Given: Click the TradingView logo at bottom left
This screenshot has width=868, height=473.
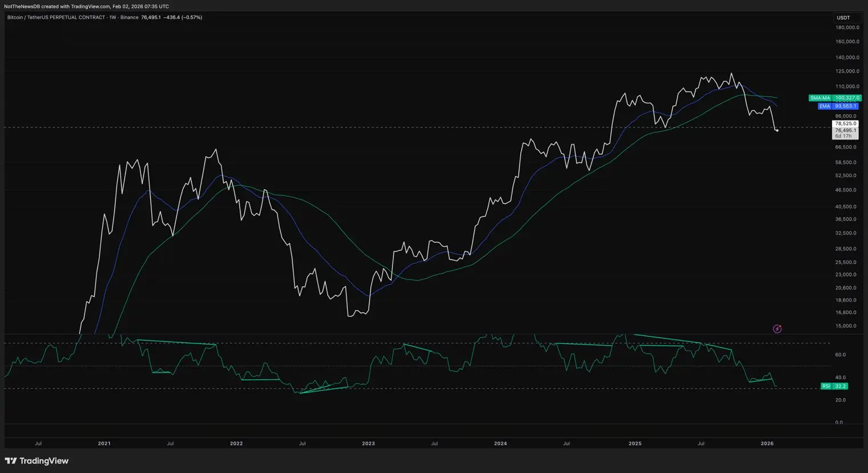Looking at the screenshot, I should [37, 461].
